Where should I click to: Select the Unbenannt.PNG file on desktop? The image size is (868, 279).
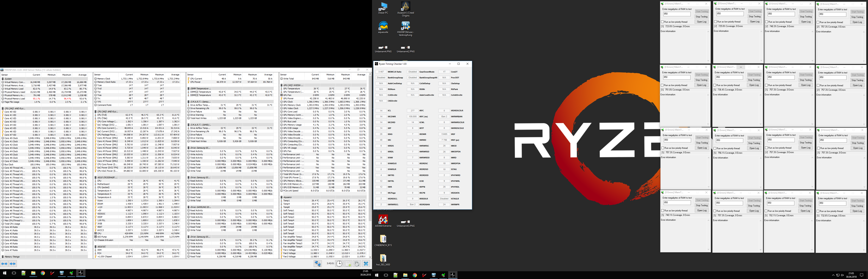383,49
